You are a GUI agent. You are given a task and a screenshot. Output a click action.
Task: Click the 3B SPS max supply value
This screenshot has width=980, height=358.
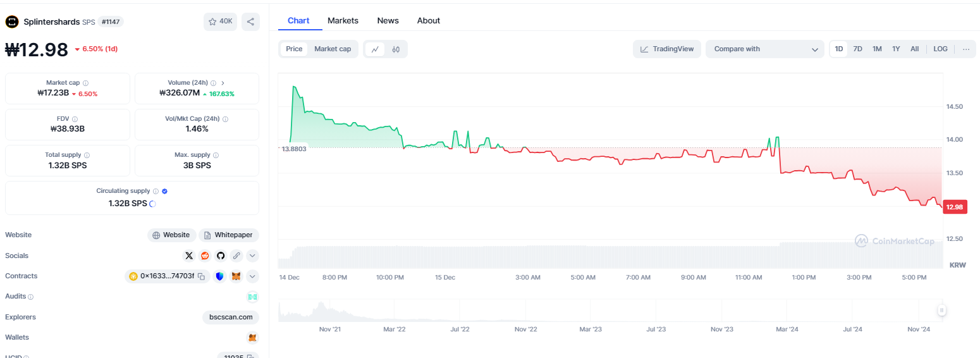point(197,165)
